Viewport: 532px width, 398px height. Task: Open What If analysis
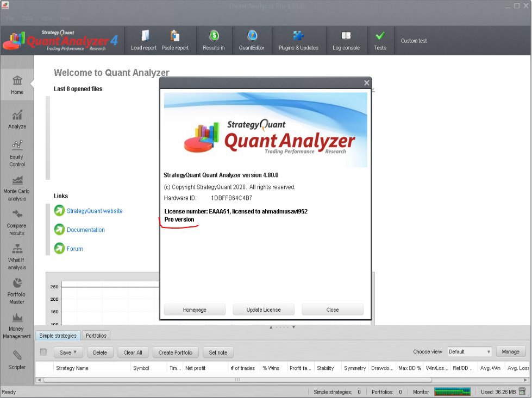[17, 257]
